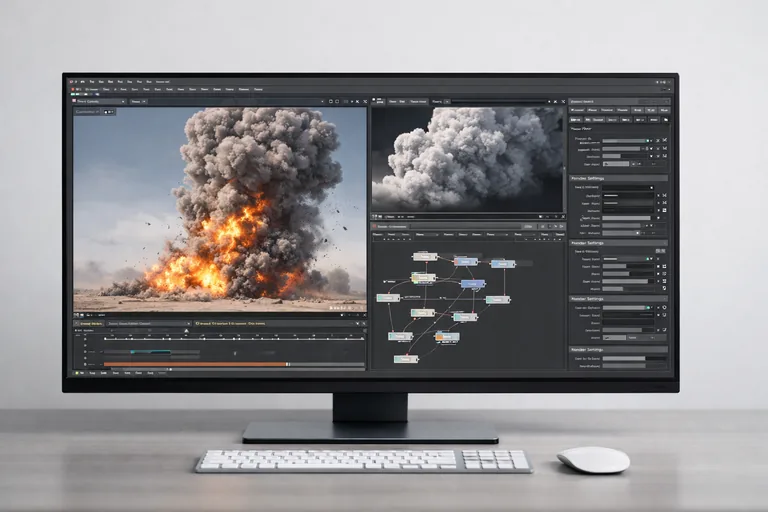Switch to the first tab in properties panel

(581, 109)
